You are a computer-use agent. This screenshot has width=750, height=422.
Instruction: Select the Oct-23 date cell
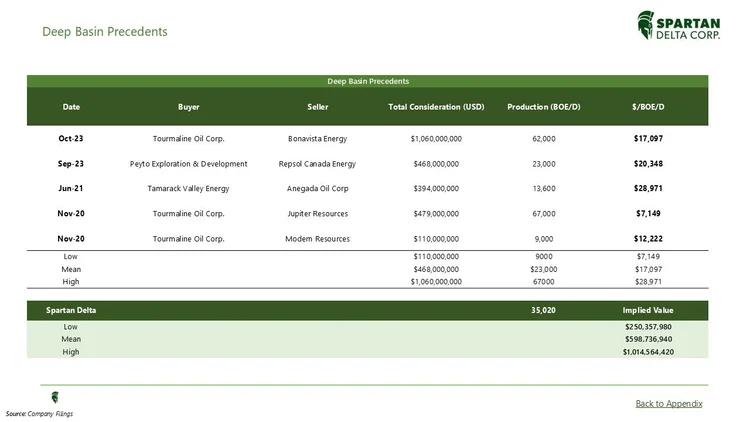[x=71, y=138]
